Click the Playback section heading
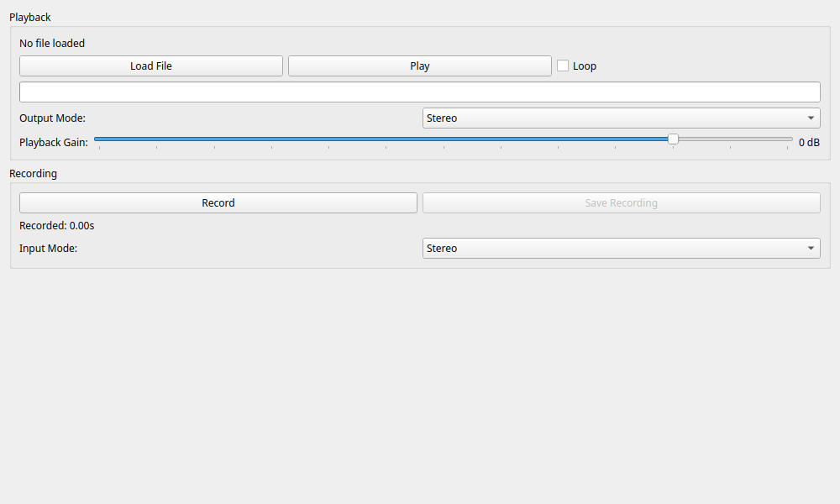Viewport: 840px width, 504px height. 30,18
